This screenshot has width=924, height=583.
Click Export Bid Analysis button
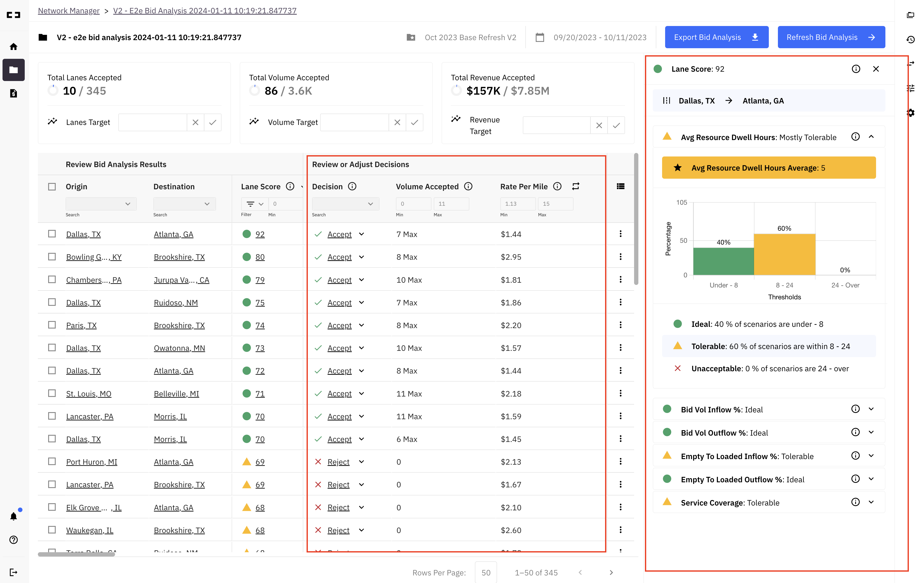(716, 37)
